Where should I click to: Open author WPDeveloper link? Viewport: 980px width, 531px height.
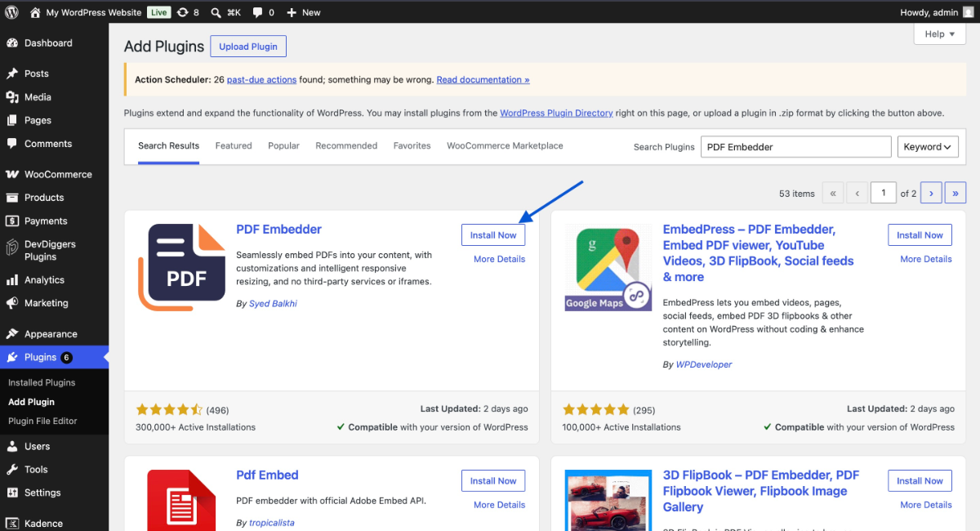704,364
